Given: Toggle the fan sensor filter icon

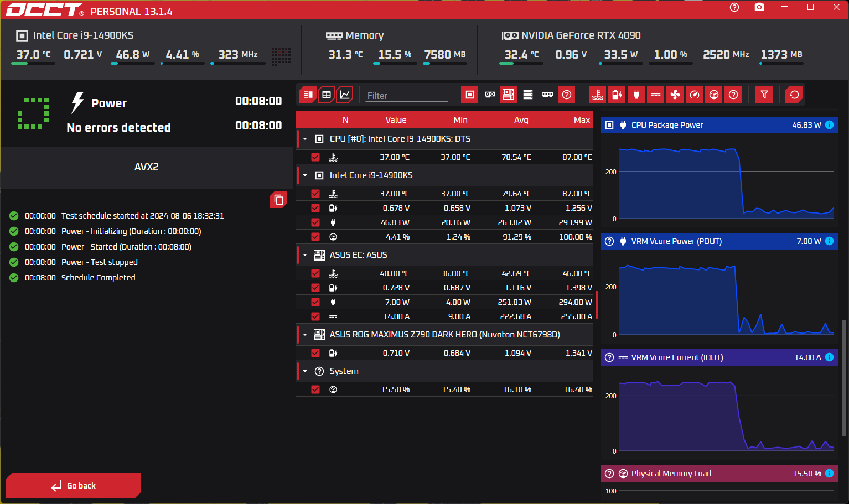Looking at the screenshot, I should (x=675, y=95).
